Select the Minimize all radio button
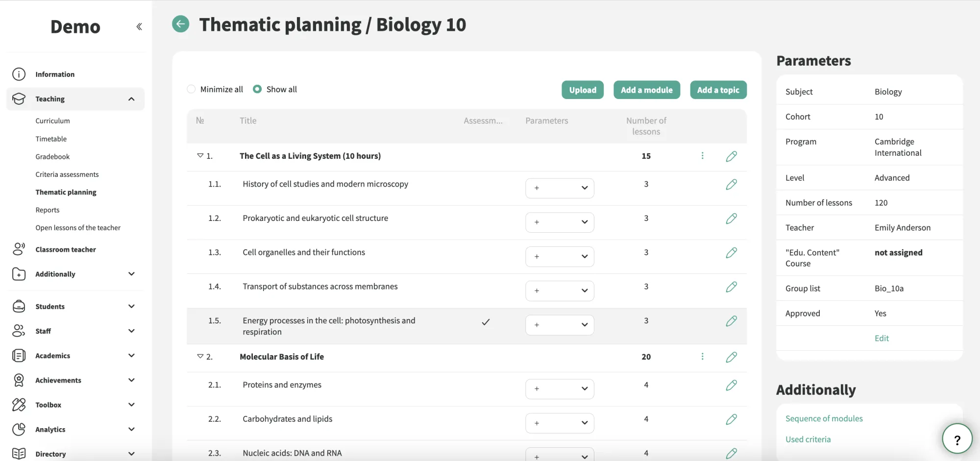This screenshot has height=461, width=980. 191,89
